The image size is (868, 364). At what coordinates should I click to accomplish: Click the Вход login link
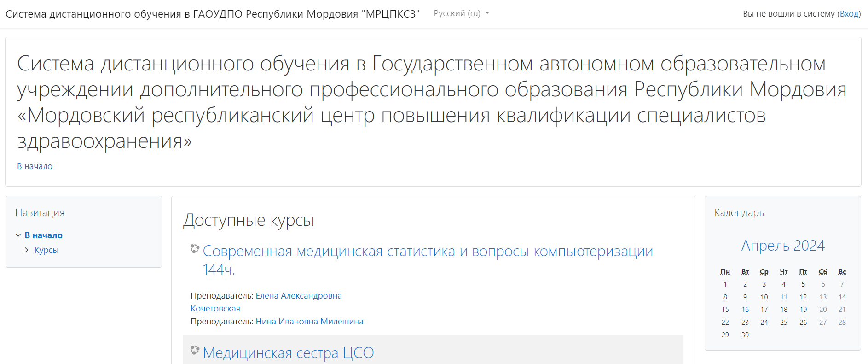(x=849, y=14)
